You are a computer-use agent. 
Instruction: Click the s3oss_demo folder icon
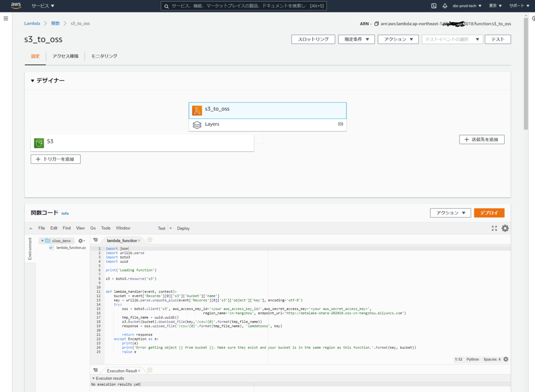click(x=48, y=241)
